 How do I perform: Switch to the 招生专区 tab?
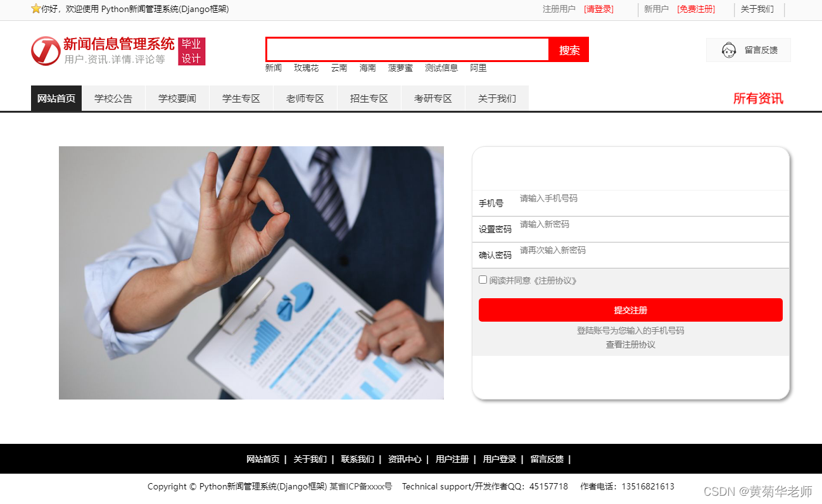tap(369, 98)
